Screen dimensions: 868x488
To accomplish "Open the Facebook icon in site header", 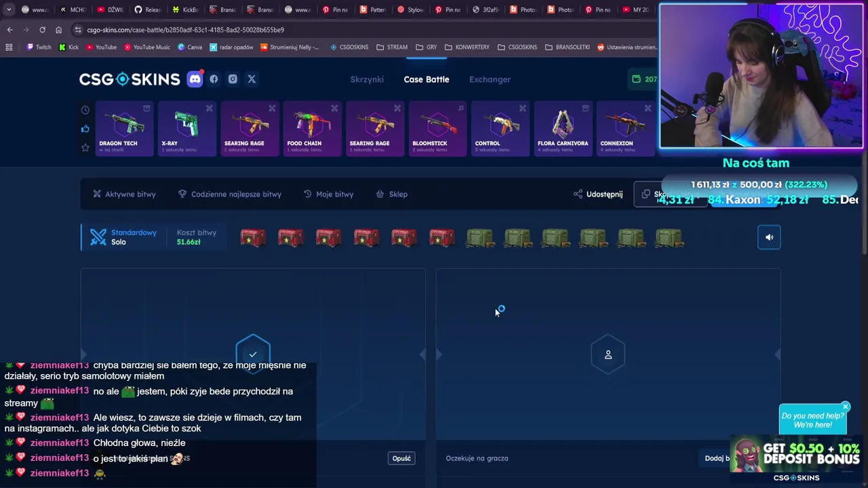I will pyautogui.click(x=214, y=79).
